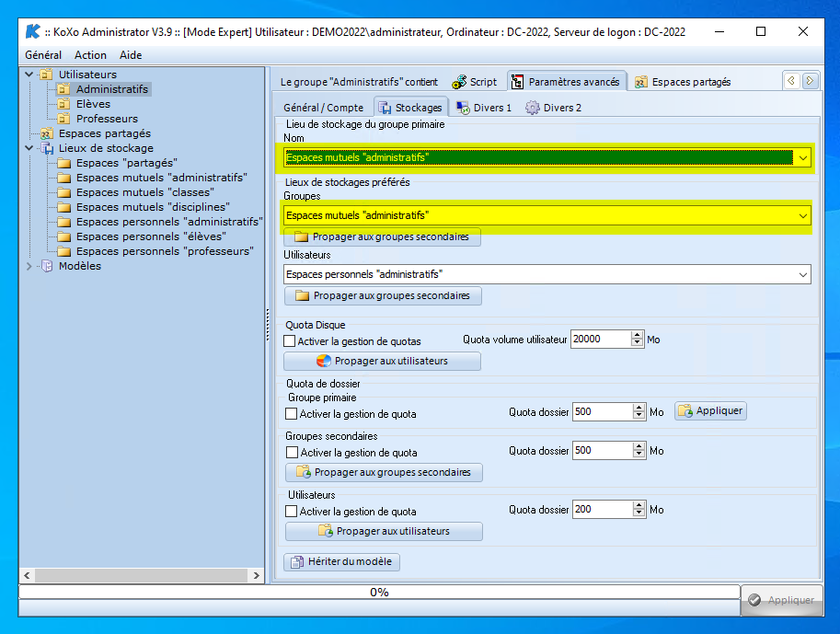
Task: Open the Nom primary storage dropdown
Action: tap(802, 157)
